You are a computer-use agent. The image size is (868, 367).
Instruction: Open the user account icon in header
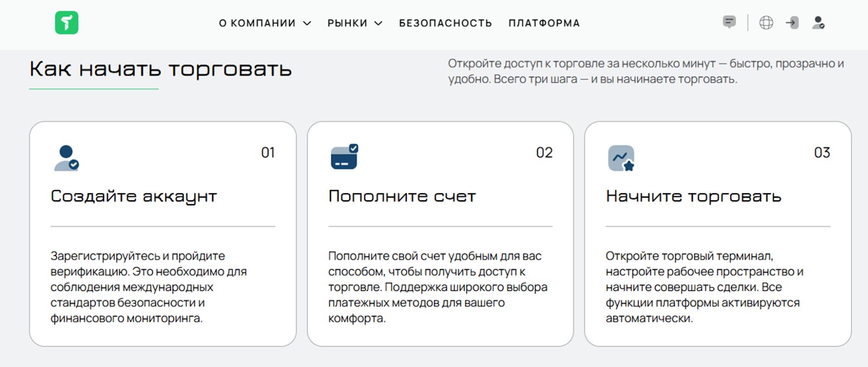818,23
